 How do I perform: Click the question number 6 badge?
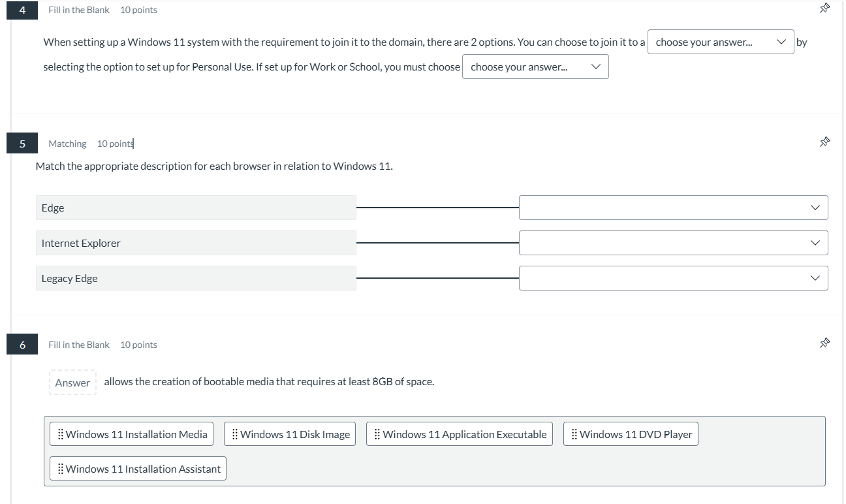[x=22, y=345]
